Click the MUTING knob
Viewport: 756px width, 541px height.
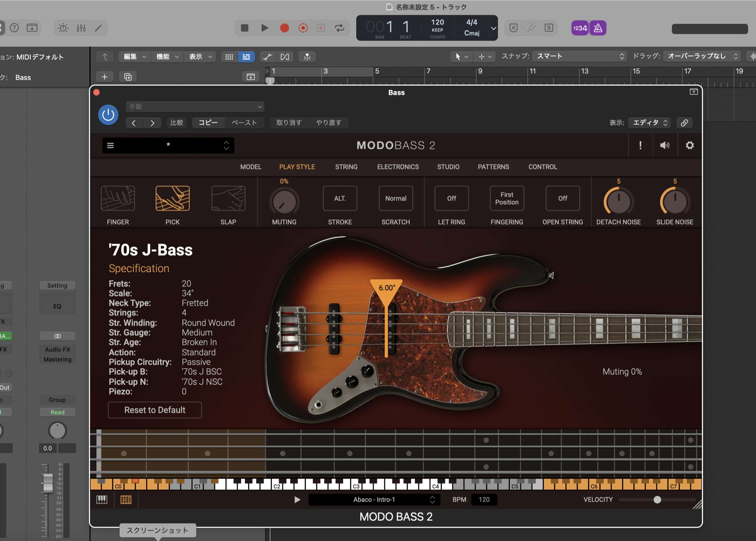pos(284,202)
